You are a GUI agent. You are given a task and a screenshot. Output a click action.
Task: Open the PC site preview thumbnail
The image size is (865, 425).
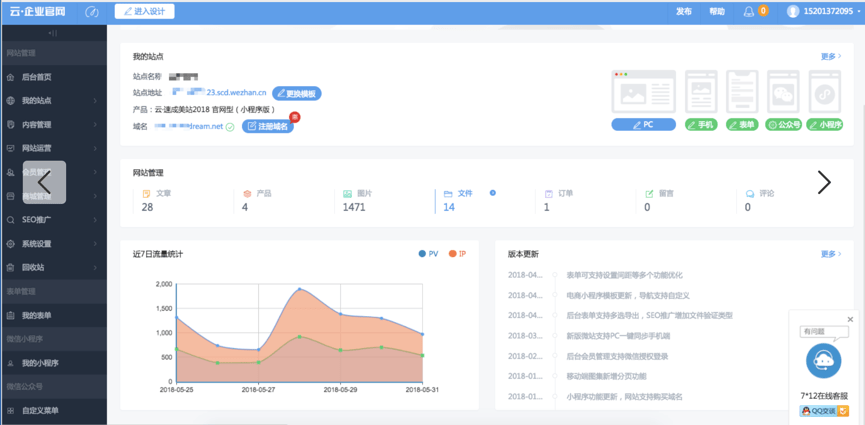(x=643, y=94)
